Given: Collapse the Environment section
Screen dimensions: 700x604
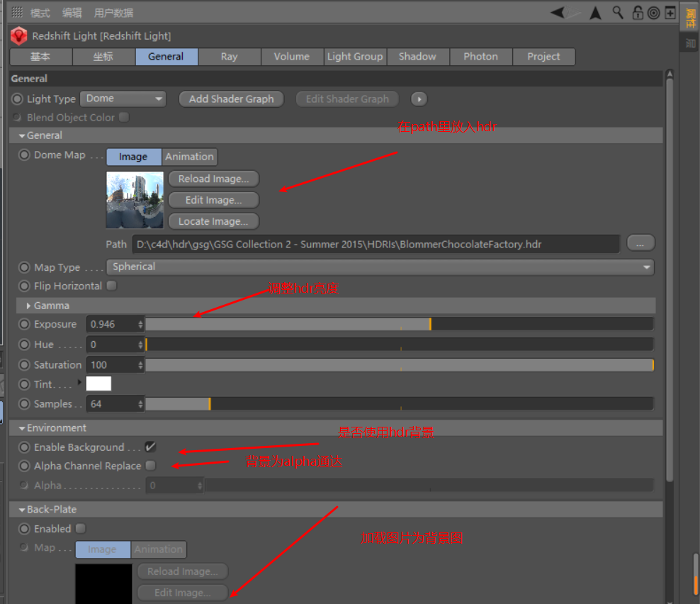Looking at the screenshot, I should (x=21, y=428).
